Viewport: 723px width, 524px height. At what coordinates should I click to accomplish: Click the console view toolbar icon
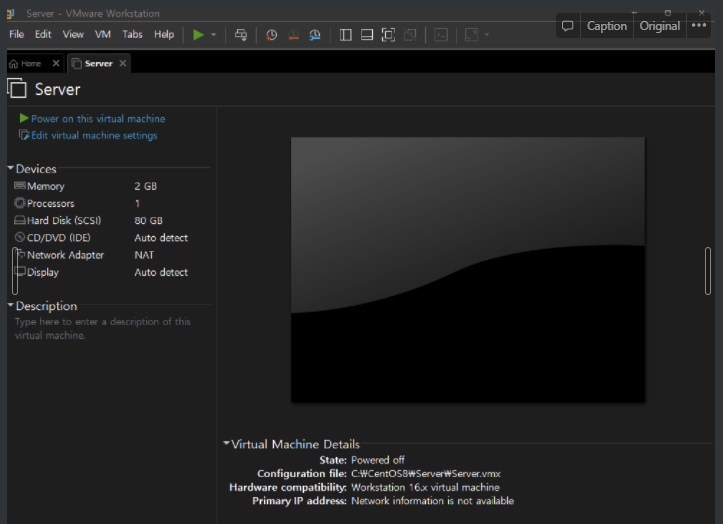pyautogui.click(x=441, y=35)
